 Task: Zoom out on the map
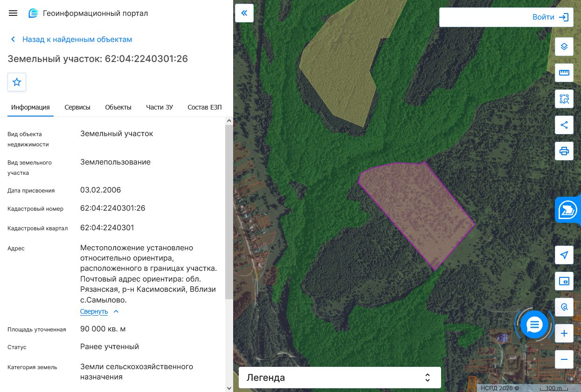pos(564,359)
